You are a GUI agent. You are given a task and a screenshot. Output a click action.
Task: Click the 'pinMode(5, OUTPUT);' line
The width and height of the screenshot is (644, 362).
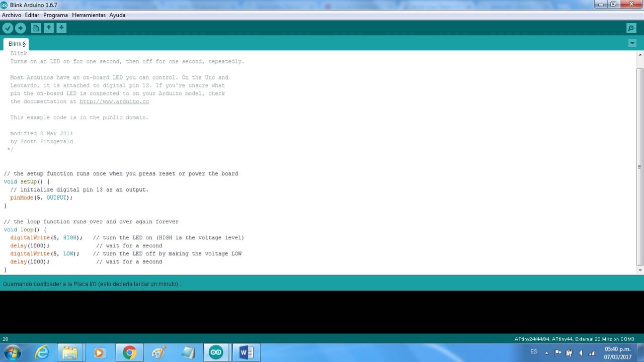41,198
